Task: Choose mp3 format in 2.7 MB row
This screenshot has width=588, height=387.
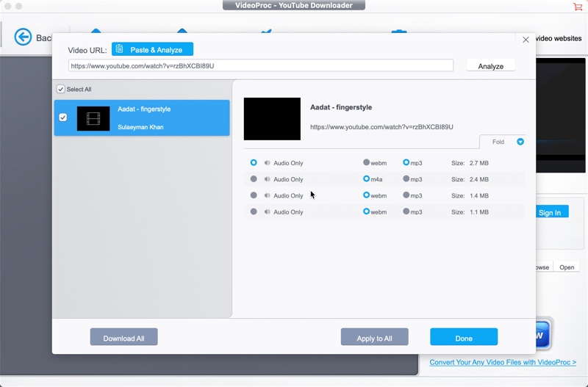Action: [x=406, y=162]
